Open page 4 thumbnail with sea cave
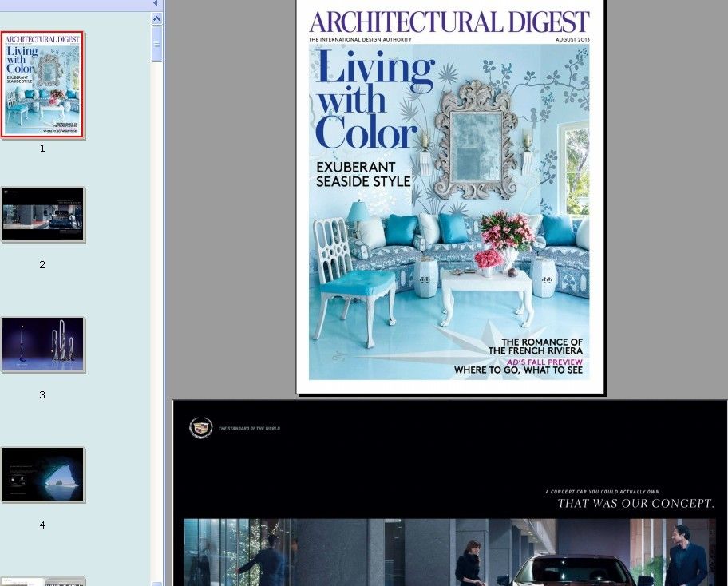 tap(43, 474)
